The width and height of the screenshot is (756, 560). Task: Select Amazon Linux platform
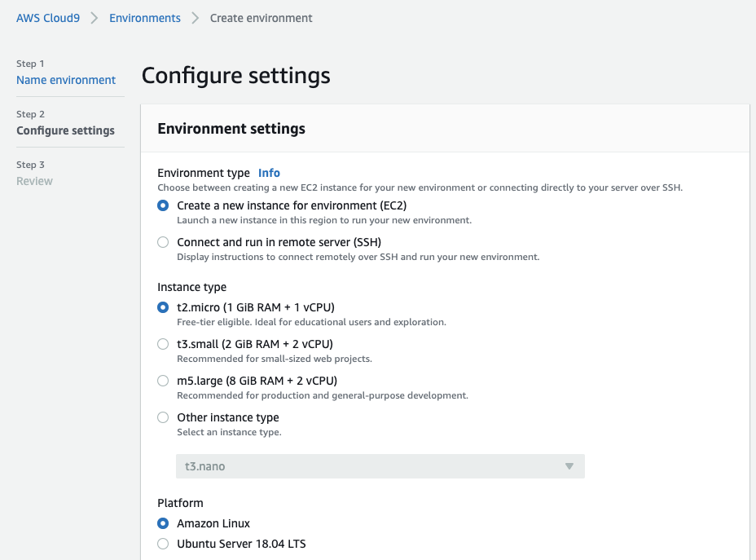(x=163, y=523)
